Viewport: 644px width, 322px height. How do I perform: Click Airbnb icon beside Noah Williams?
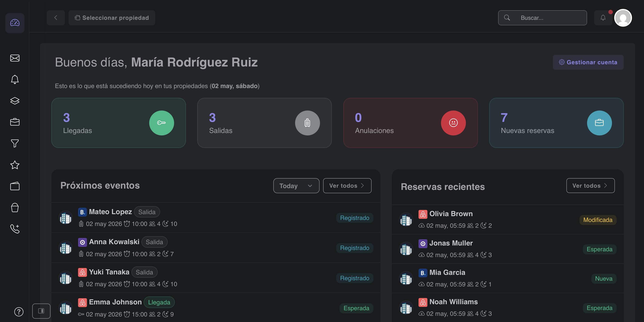[x=423, y=302]
